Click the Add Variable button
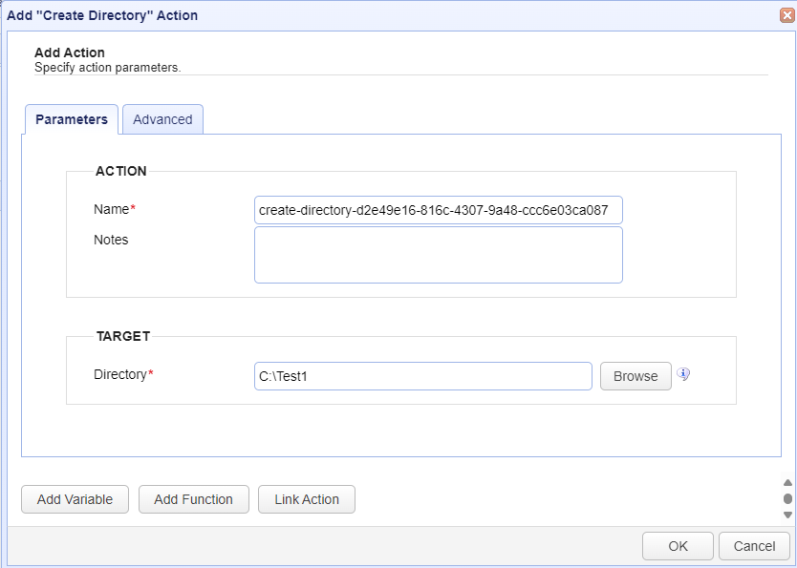This screenshot has height=568, width=797. click(x=75, y=499)
